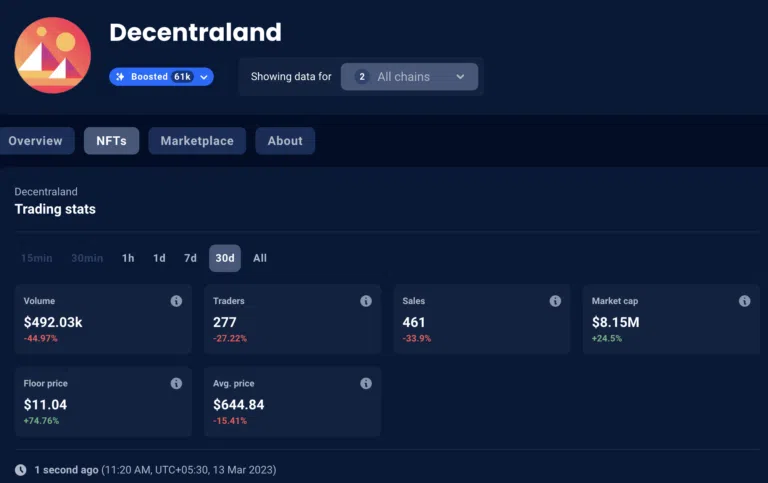768x483 pixels.
Task: Select the 1h time range
Action: click(x=128, y=258)
